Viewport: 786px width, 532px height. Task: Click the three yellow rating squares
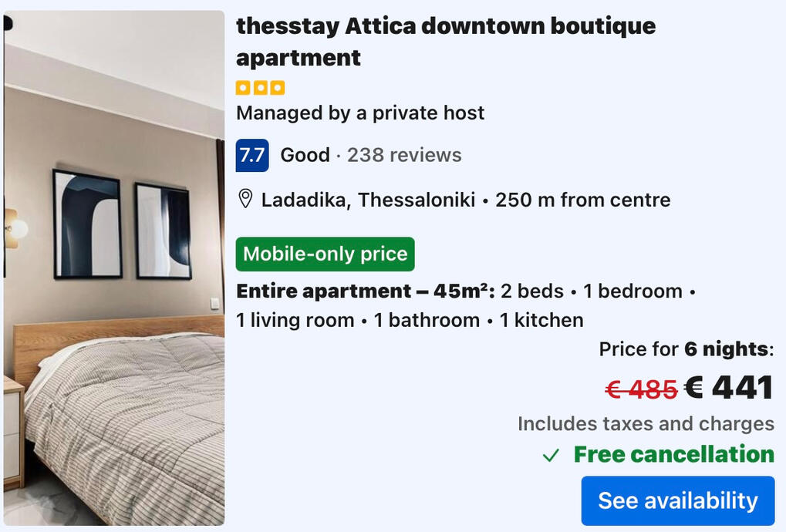point(260,88)
